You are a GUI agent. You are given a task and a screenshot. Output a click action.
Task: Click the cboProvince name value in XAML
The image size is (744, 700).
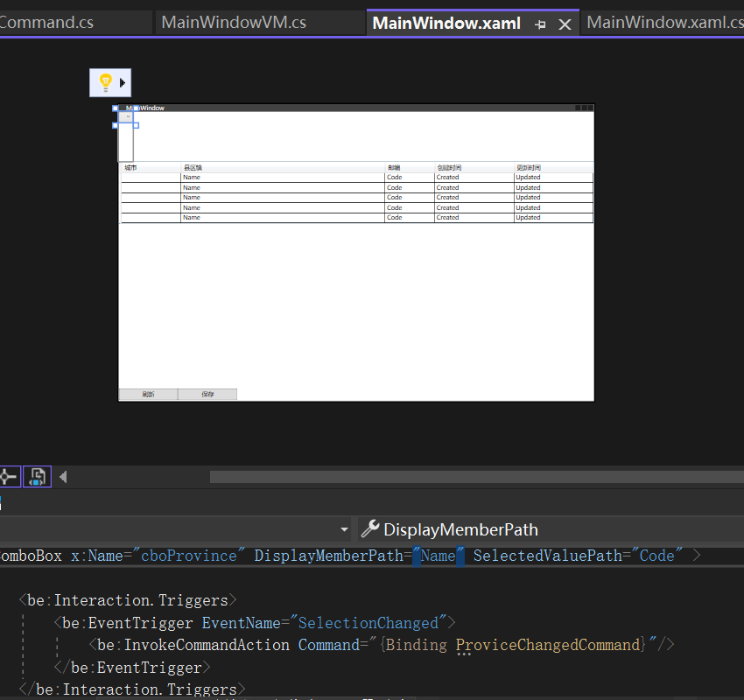point(189,556)
